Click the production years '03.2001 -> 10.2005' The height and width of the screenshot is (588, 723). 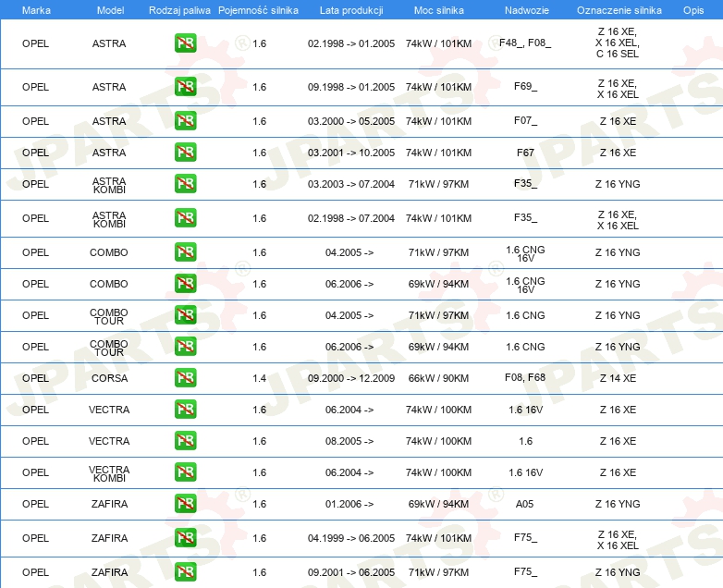[x=351, y=153]
